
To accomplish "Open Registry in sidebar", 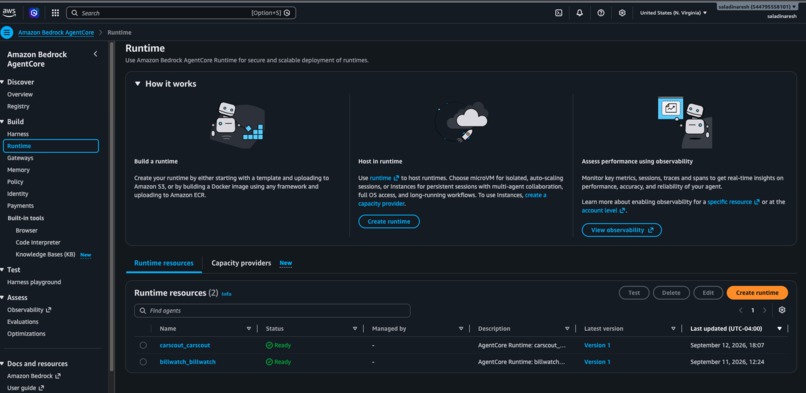I will pyautogui.click(x=18, y=106).
